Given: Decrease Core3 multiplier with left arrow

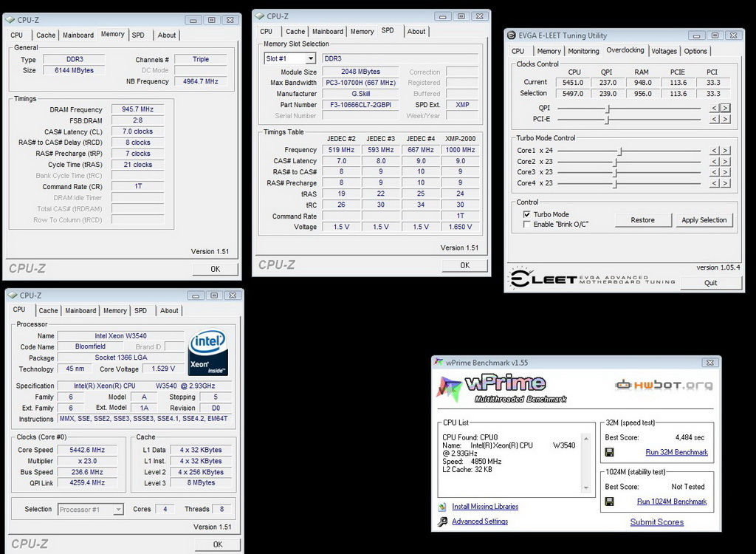Looking at the screenshot, I should pos(714,172).
